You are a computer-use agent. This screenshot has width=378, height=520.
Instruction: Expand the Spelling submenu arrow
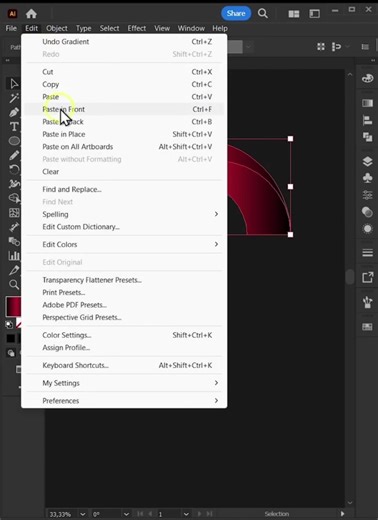coord(216,214)
